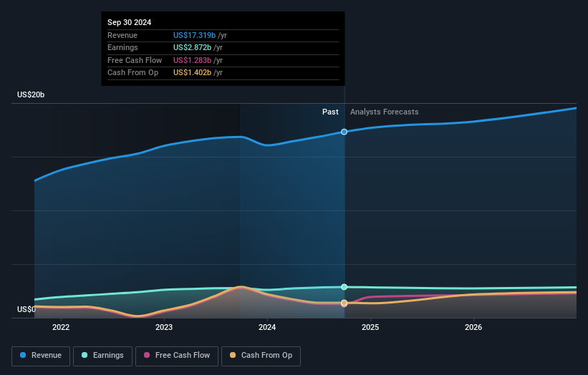Click the 2024 x-axis label

pyautogui.click(x=267, y=327)
